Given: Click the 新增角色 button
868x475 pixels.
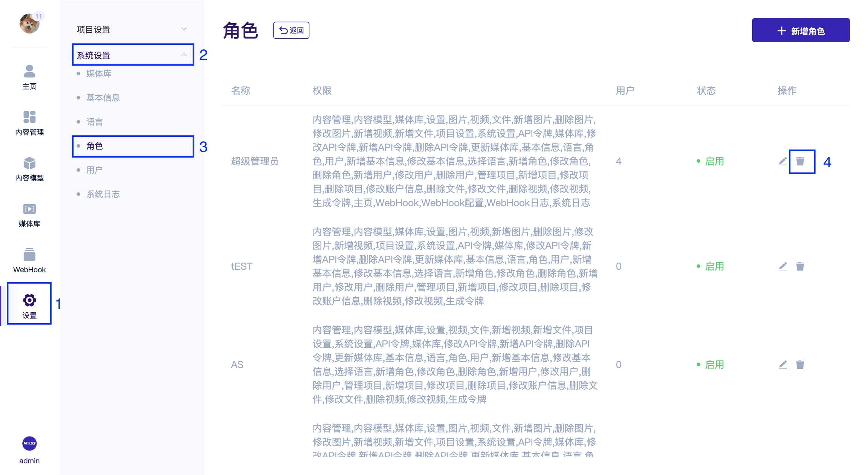Looking at the screenshot, I should [801, 31].
